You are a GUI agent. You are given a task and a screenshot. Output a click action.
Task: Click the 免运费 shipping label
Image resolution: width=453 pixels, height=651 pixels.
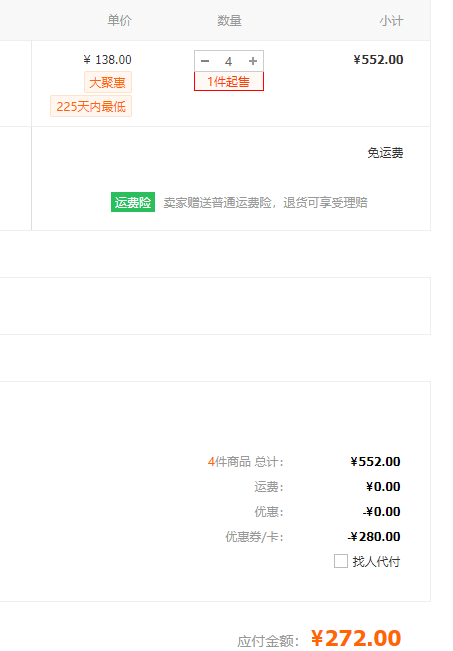click(385, 153)
